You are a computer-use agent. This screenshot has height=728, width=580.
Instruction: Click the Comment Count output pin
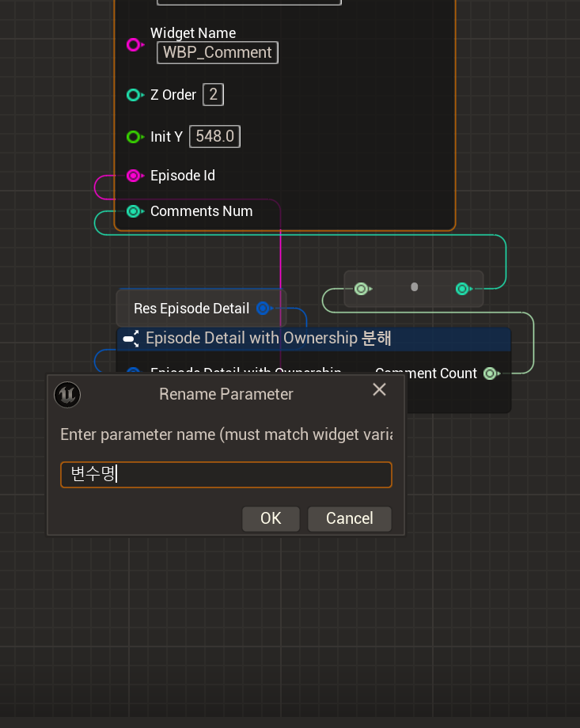coord(490,373)
